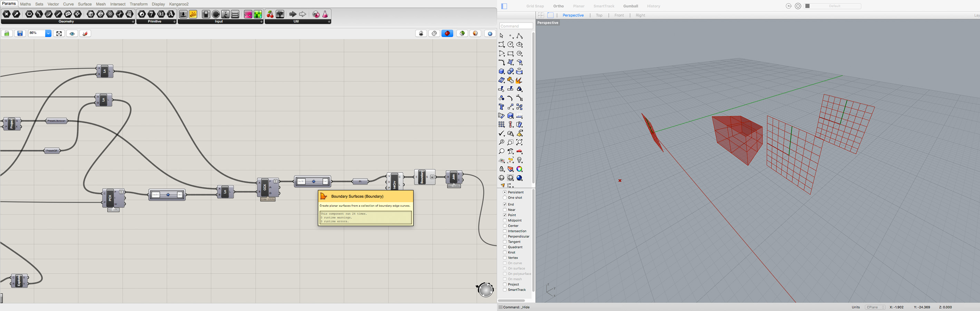Select the Mesh parameter icon

click(x=110, y=14)
